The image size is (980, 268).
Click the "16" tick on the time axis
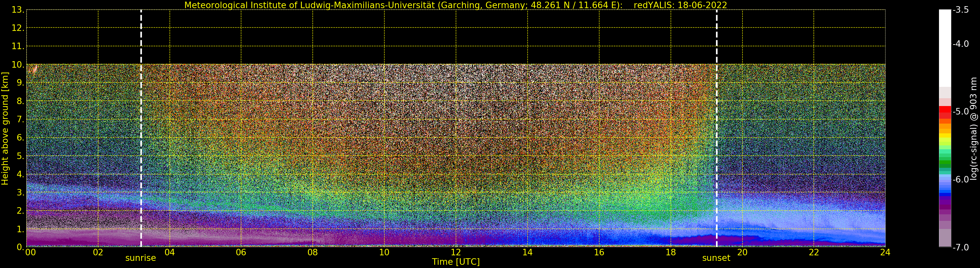(x=599, y=252)
